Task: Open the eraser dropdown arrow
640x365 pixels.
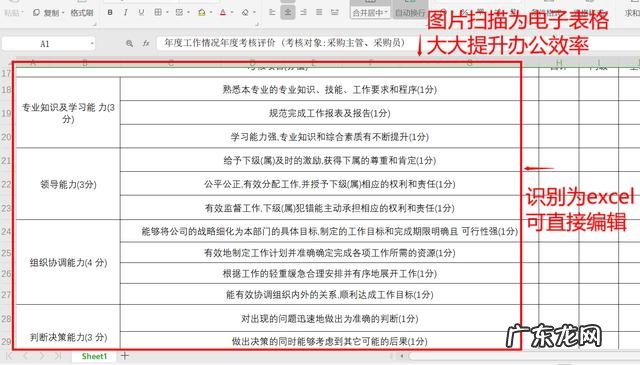Action: (x=254, y=13)
